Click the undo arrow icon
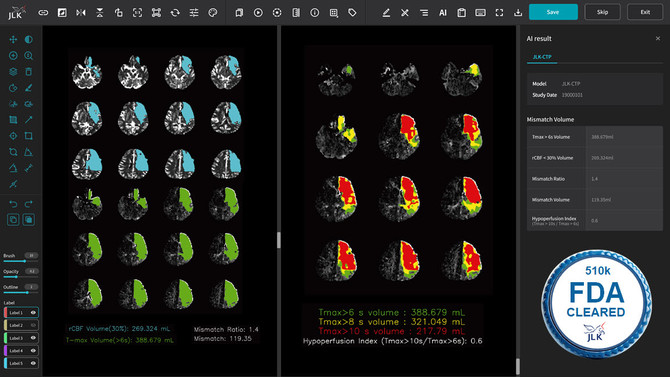Image resolution: width=670 pixels, height=377 pixels. click(13, 204)
